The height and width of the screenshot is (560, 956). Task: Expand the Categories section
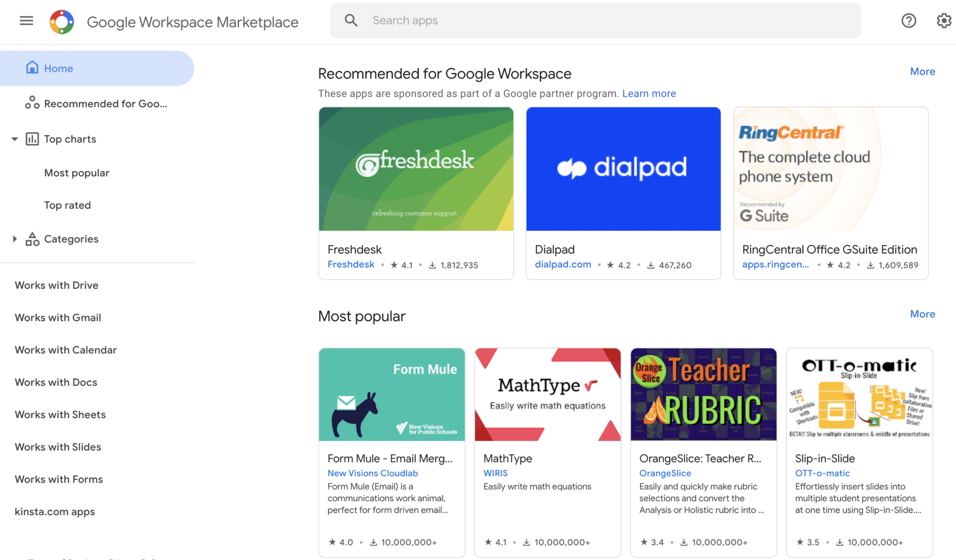[x=14, y=238]
